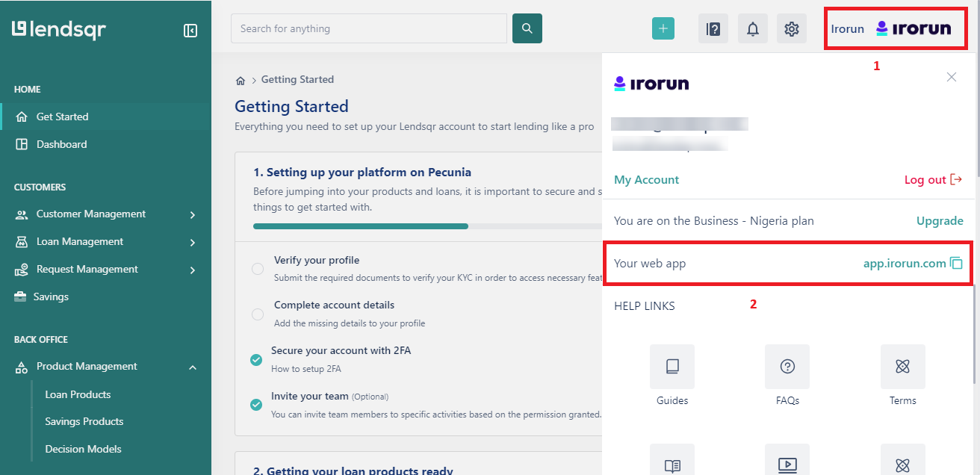Click the Request Management hand-coin icon
Viewport: 980px width, 475px height.
pos(22,270)
